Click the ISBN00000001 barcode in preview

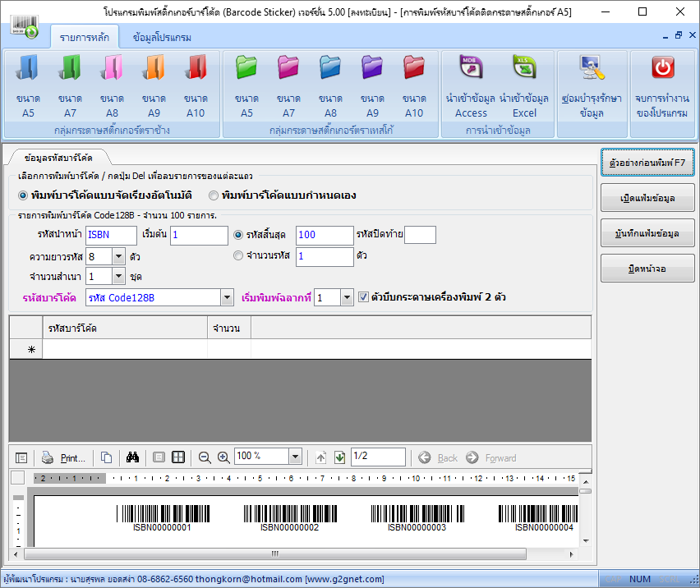click(162, 518)
